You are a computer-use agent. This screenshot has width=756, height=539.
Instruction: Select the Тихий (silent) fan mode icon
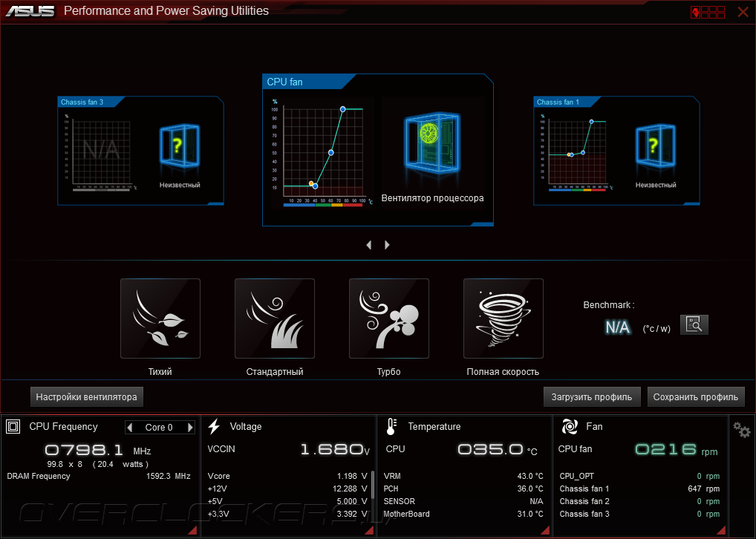click(160, 318)
